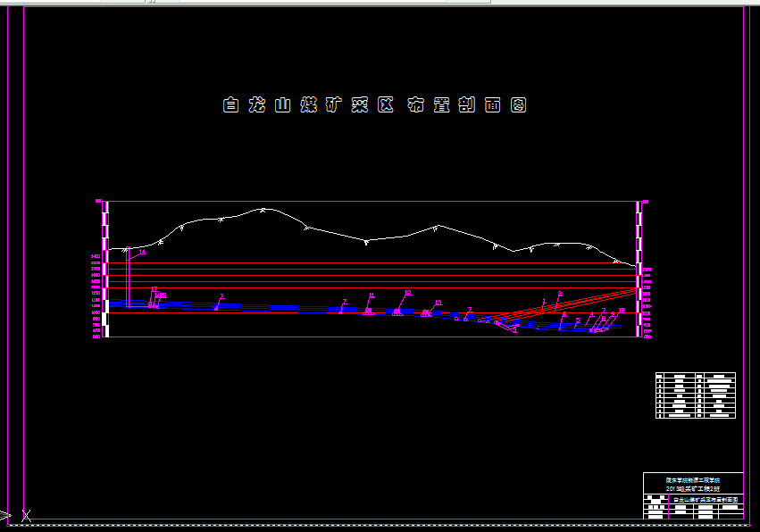Select the drawing name cell in the title block

706,500
